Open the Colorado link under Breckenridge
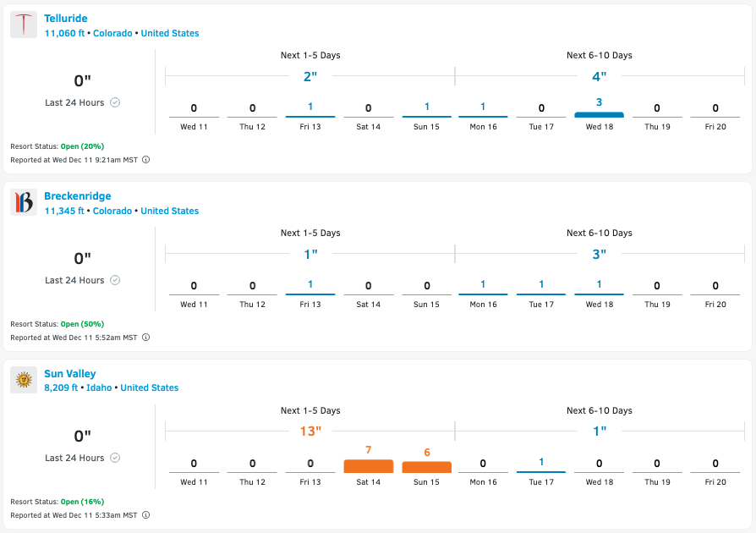This screenshot has width=756, height=533. [112, 211]
